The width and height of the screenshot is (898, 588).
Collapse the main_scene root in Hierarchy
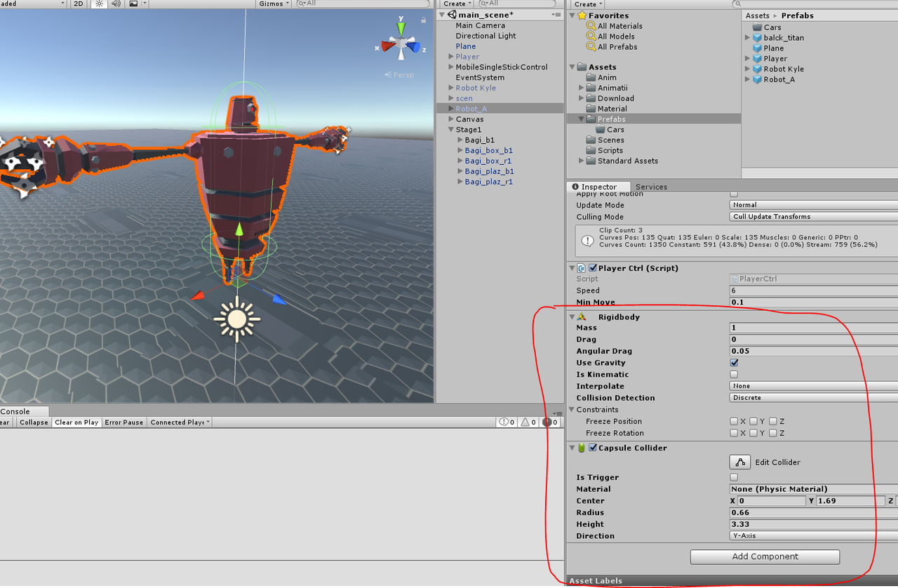click(442, 15)
